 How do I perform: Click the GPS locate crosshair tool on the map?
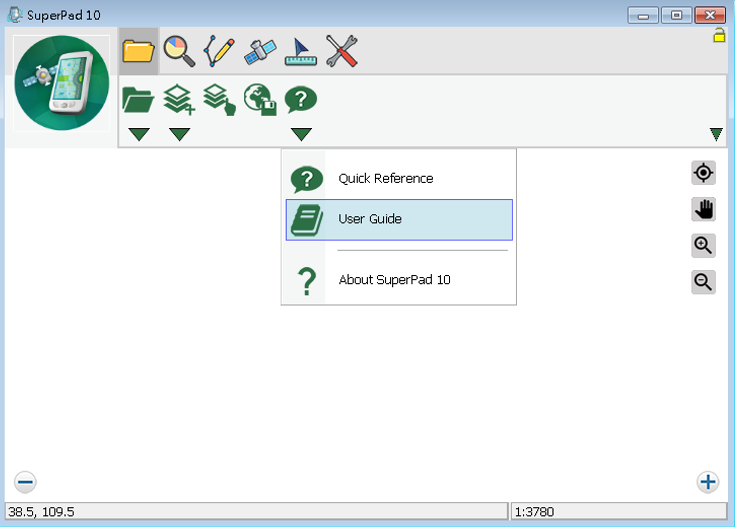click(703, 173)
